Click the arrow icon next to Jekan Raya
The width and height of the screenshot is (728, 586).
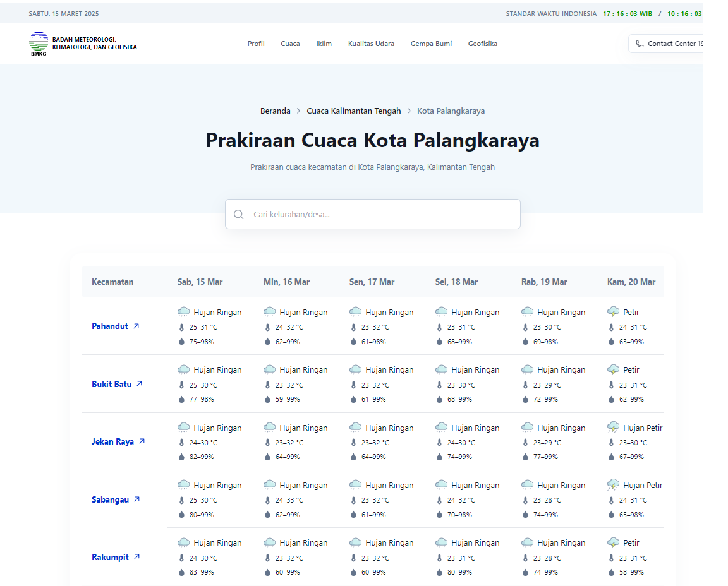tap(142, 441)
